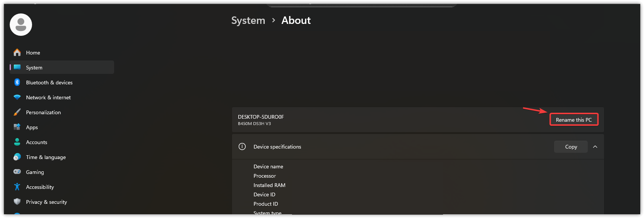Click the B450M DS3H V3 model text

pos(254,124)
